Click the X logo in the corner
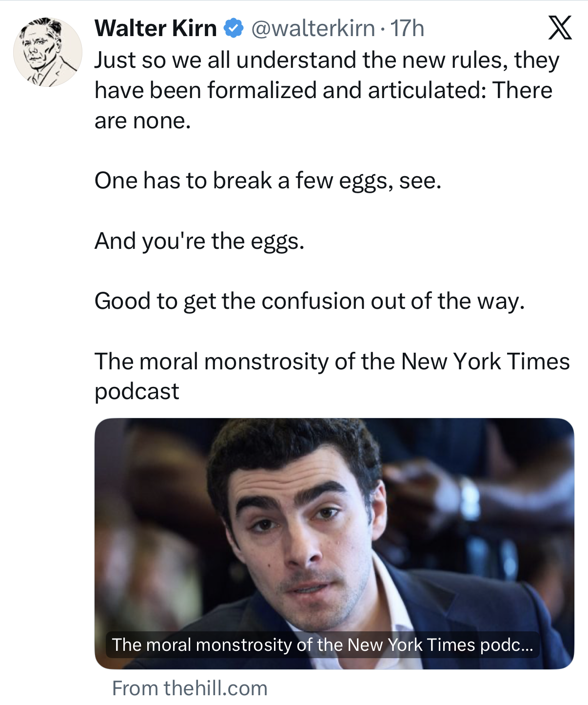Viewport: 588px width, 705px height. [560, 28]
